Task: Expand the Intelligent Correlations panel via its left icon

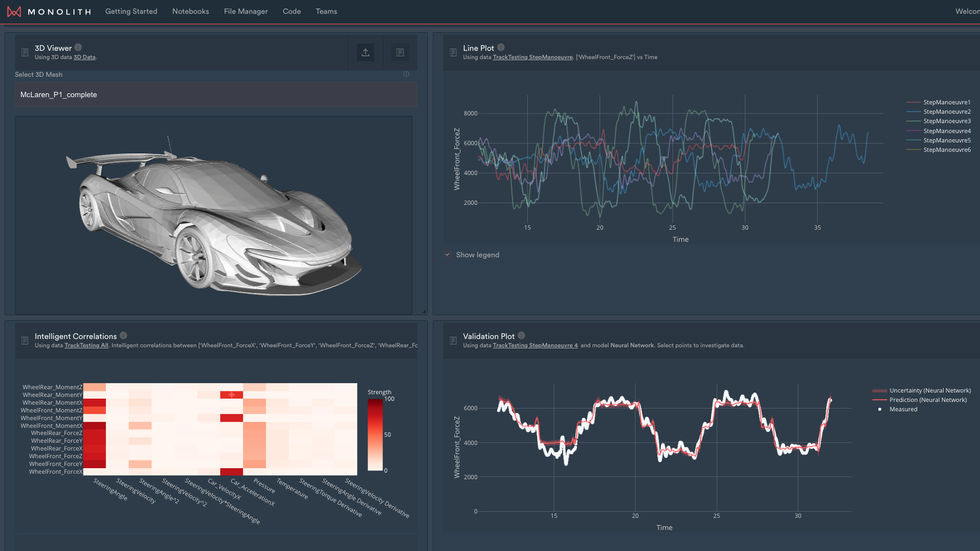Action: coord(25,341)
